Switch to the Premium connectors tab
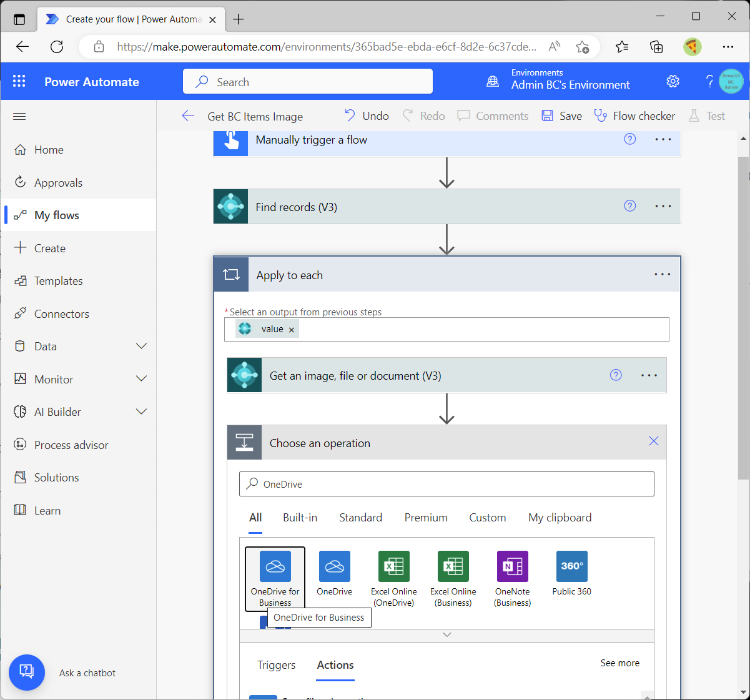This screenshot has height=700, width=750. (426, 518)
